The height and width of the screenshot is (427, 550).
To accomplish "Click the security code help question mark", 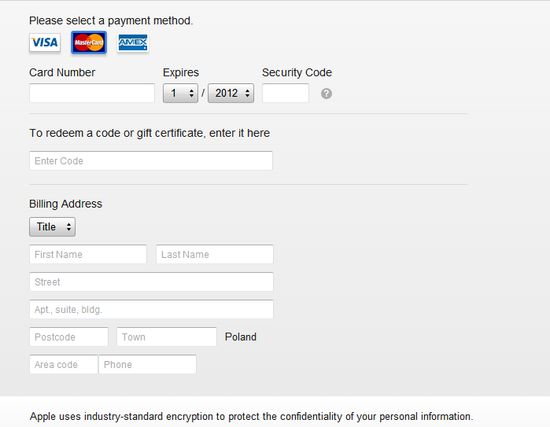I will (x=326, y=94).
